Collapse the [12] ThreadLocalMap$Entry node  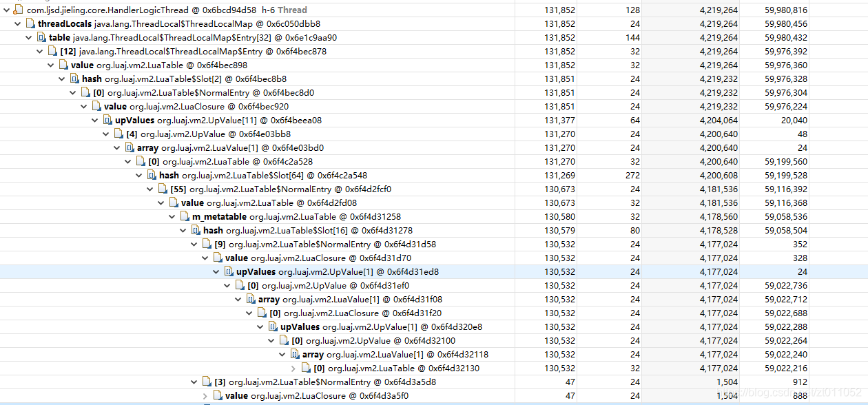(39, 52)
